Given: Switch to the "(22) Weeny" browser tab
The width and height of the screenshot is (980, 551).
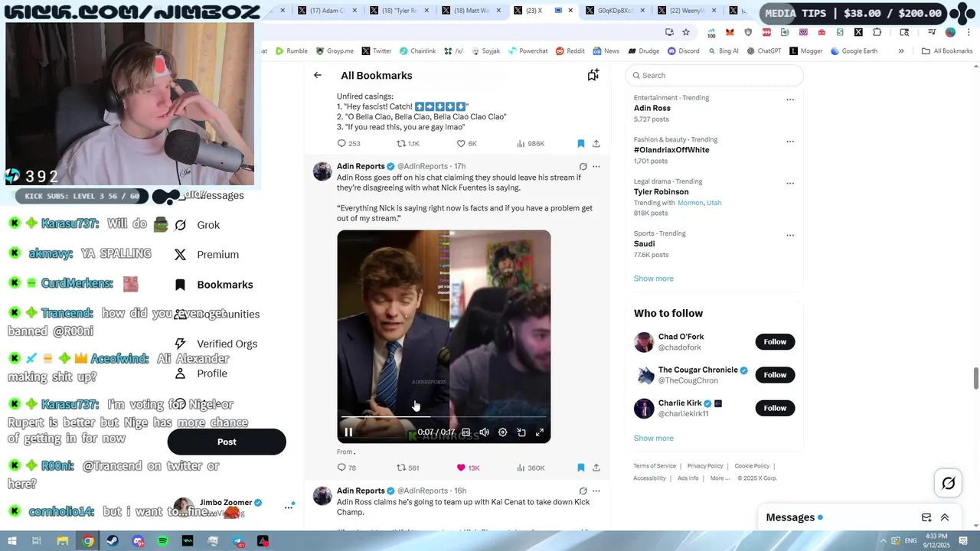Looking at the screenshot, I should pyautogui.click(x=686, y=11).
